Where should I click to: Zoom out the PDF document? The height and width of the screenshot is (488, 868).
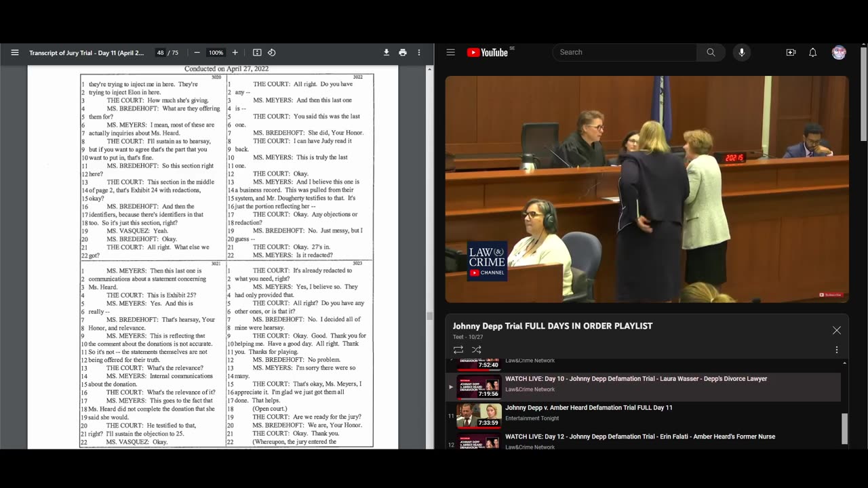197,53
